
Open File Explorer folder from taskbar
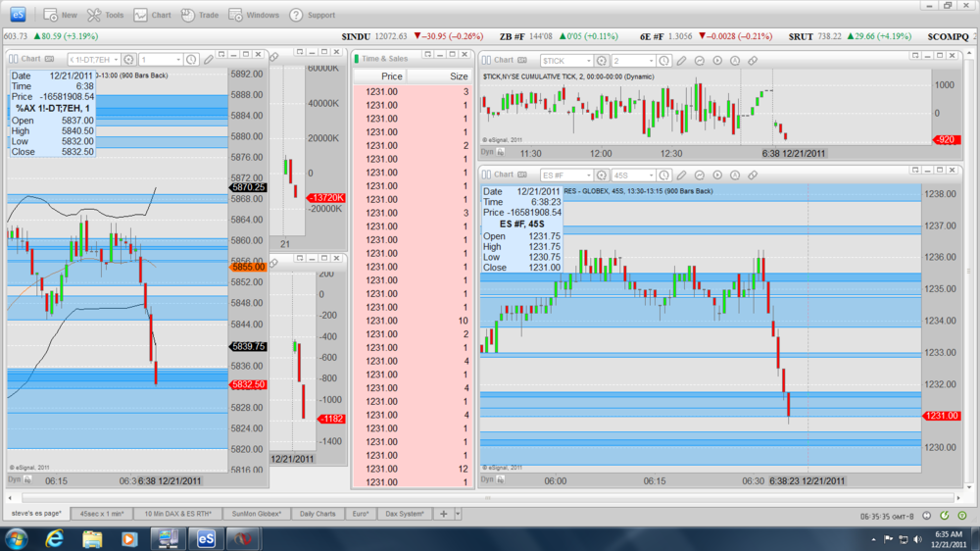click(x=92, y=538)
